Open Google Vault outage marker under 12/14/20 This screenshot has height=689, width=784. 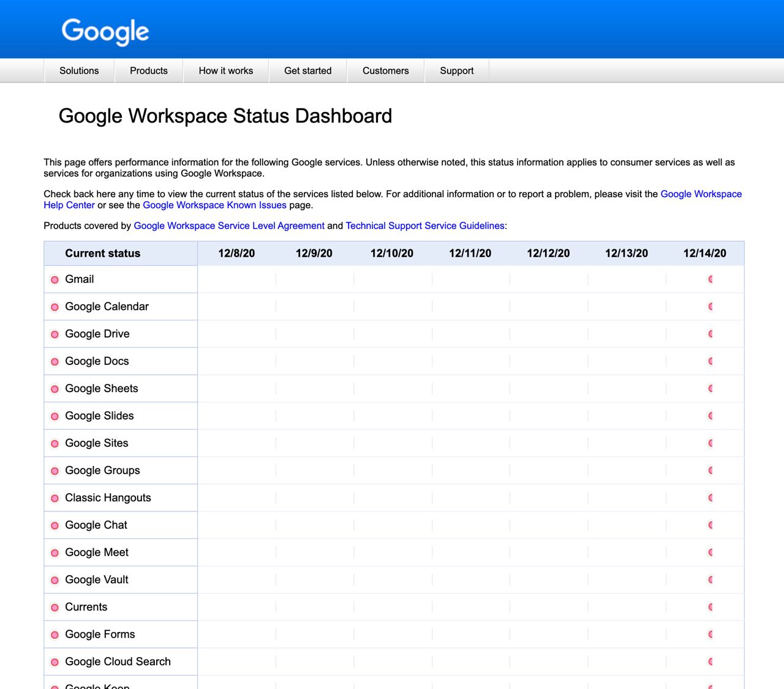click(710, 579)
